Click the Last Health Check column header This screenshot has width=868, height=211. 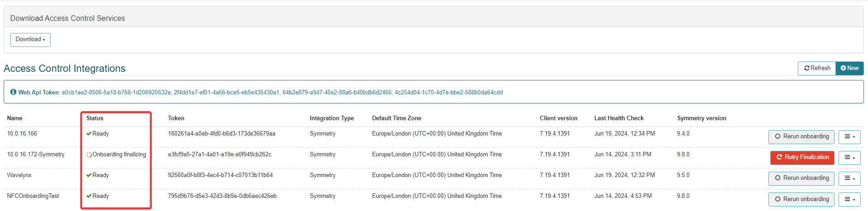pos(619,118)
